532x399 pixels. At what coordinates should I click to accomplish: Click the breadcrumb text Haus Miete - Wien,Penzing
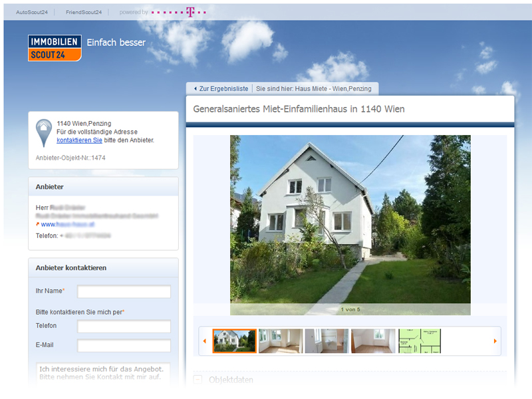click(333, 88)
